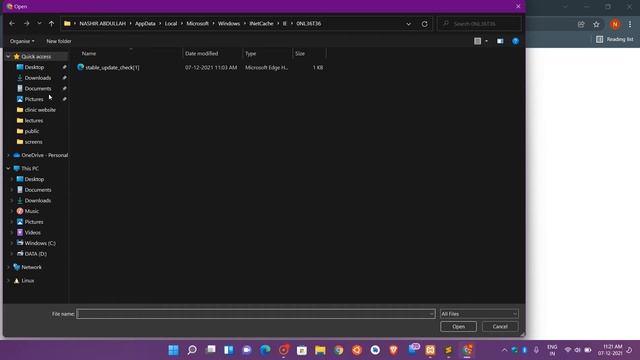Screen dimensions: 640x360
Task: Open Desktop under Quick access
Action: [x=34, y=67]
